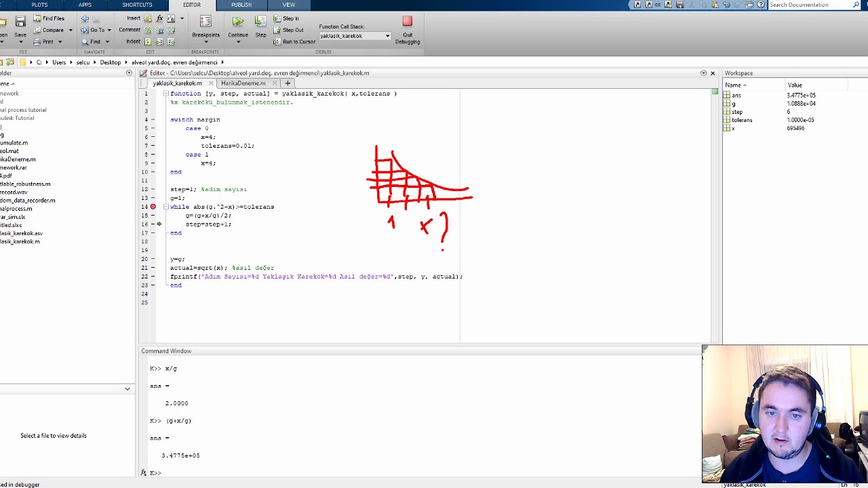Open the Compare dropdown arrow

(x=70, y=30)
